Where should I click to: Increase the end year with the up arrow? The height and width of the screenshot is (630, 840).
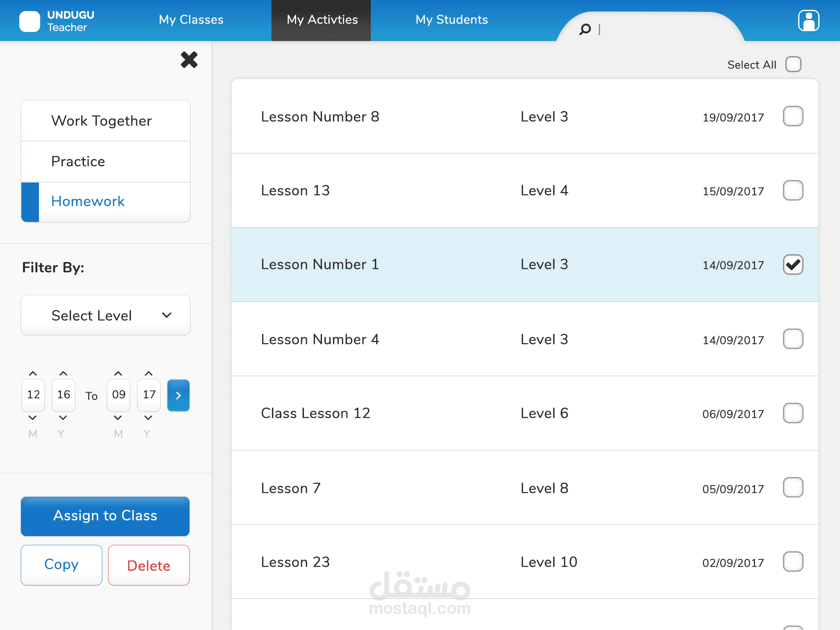click(148, 374)
